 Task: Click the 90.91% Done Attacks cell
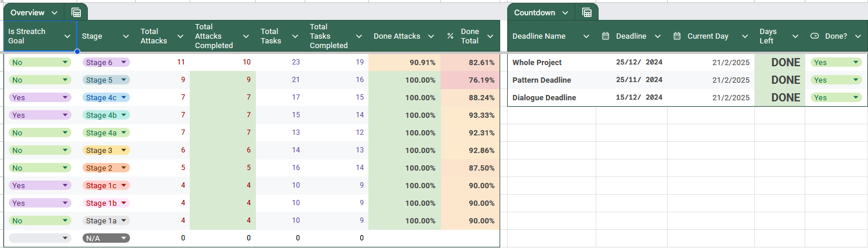click(x=404, y=63)
